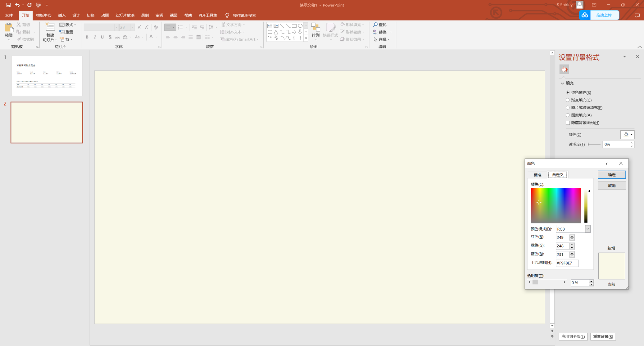Viewport: 644px width, 346px height.
Task: Click the cloud upload (拖拽上传) icon
Action: coord(585,15)
